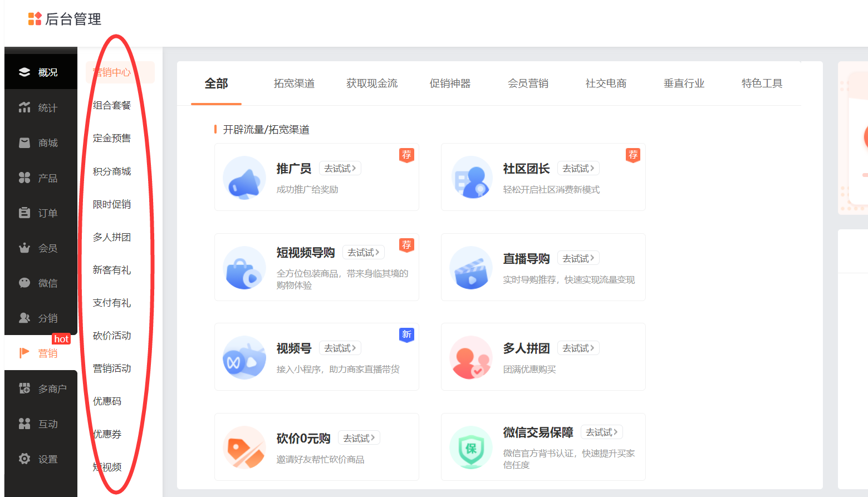Open 微信 WeChat icon in sidebar
This screenshot has width=868, height=497.
(x=24, y=283)
